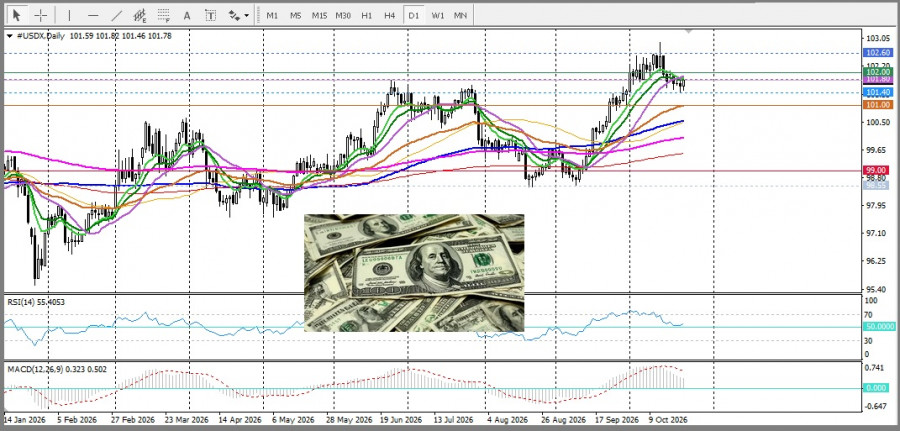Click the red 99.00 price label

tap(878, 170)
